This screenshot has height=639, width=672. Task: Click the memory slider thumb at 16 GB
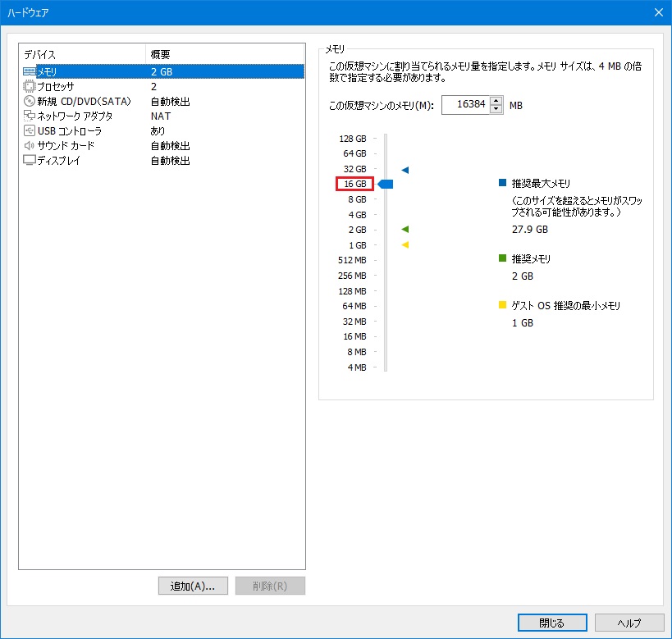386,184
